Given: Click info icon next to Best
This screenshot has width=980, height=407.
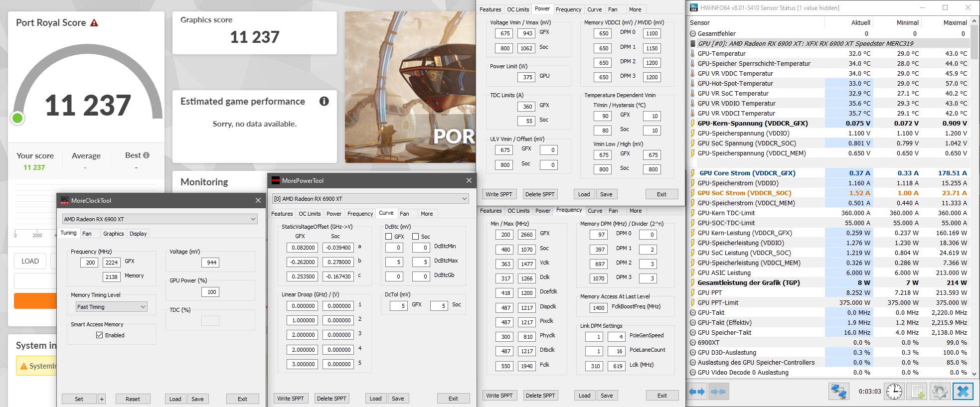Looking at the screenshot, I should tap(146, 155).
